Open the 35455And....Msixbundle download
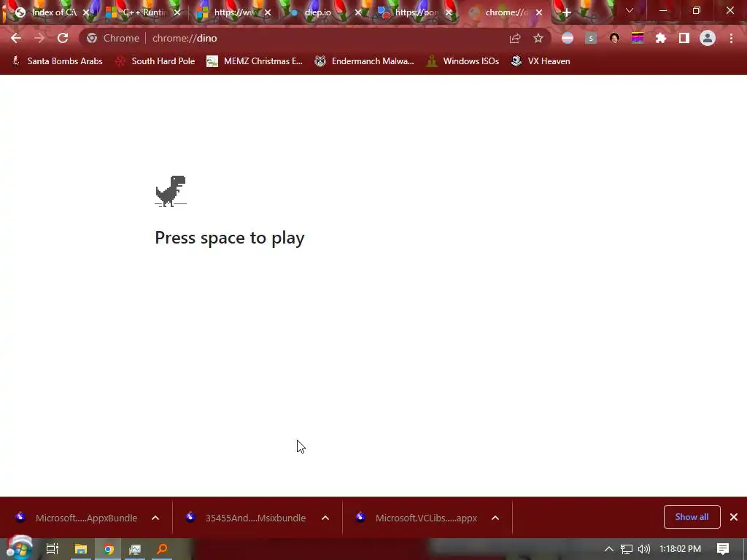The image size is (747, 560). click(x=246, y=518)
